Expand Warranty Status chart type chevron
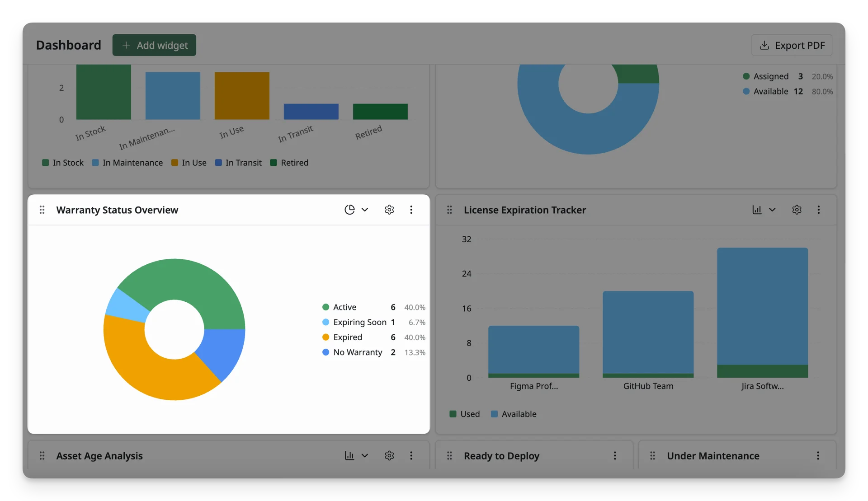The image size is (868, 501). [x=365, y=210]
